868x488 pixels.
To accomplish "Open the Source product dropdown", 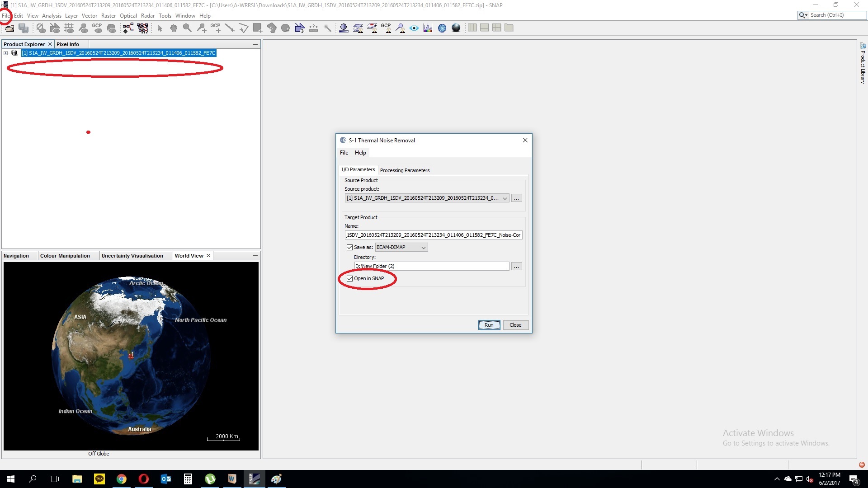I will [x=505, y=198].
